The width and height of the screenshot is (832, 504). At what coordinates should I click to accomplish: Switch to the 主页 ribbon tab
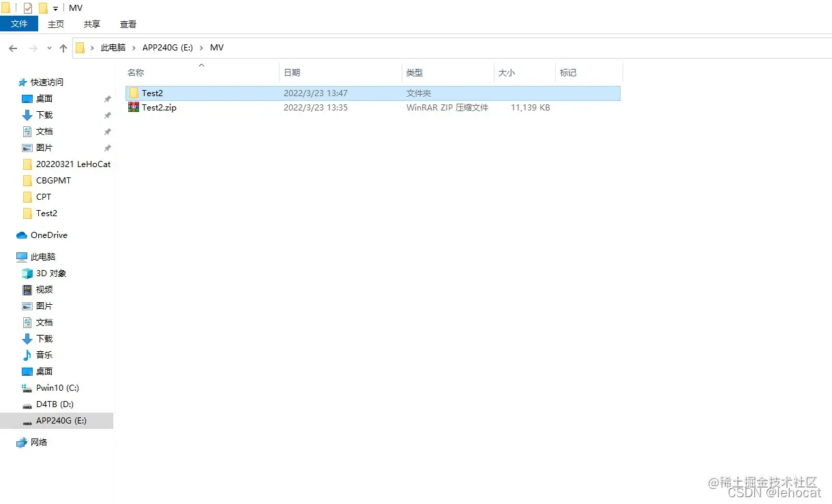click(56, 24)
